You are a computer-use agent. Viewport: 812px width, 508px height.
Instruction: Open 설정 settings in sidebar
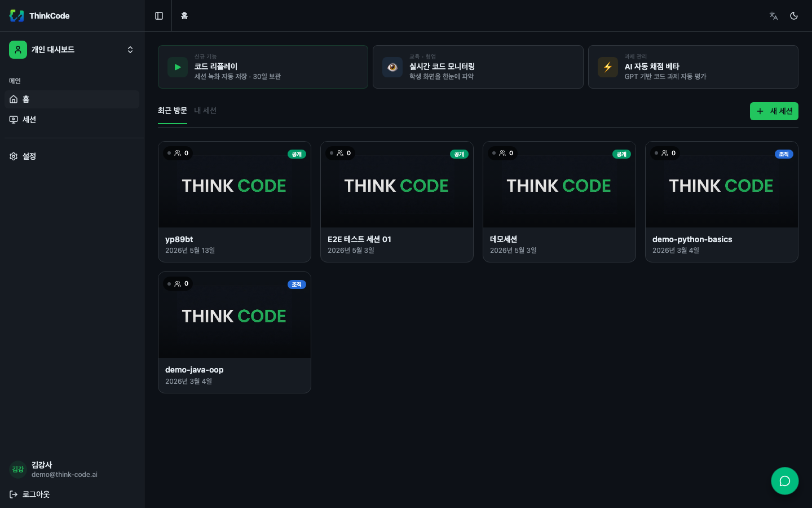point(72,156)
